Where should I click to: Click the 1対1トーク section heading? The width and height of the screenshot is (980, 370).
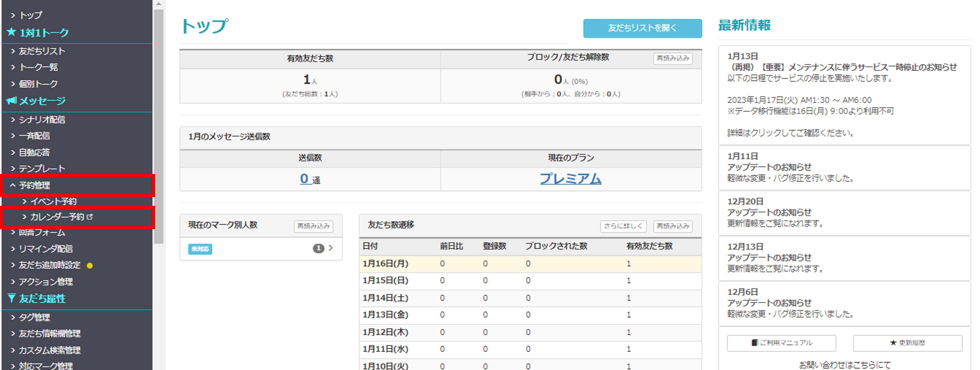44,33
